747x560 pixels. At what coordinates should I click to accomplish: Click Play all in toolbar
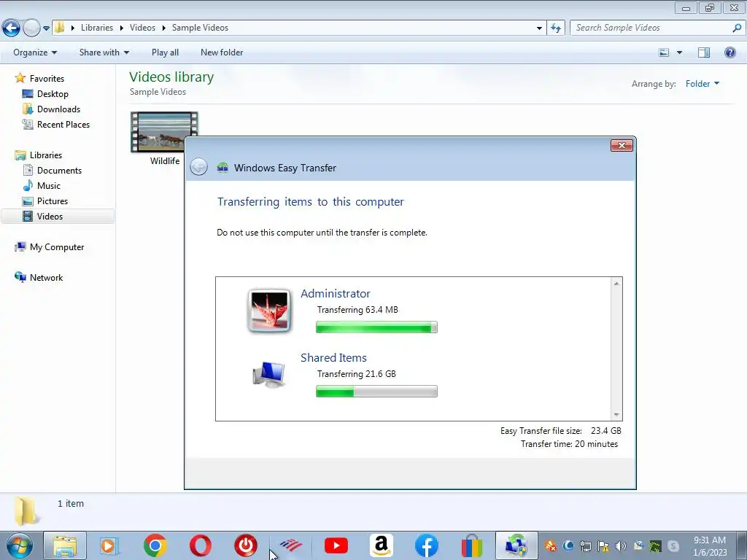(165, 52)
